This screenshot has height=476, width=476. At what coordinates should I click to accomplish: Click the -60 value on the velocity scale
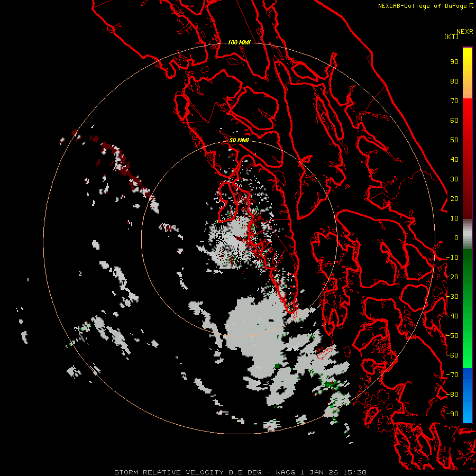[x=452, y=355]
